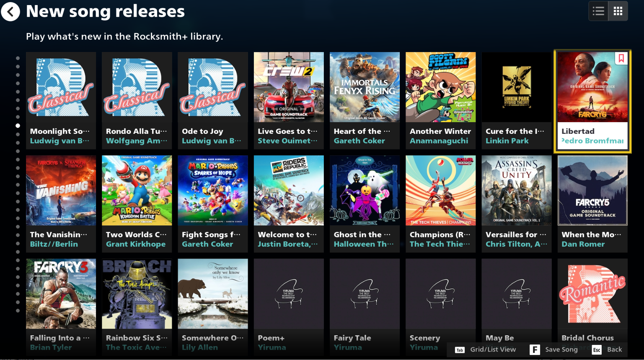Select the Riders Republic soundtrack cover
The height and width of the screenshot is (360, 644).
(289, 190)
